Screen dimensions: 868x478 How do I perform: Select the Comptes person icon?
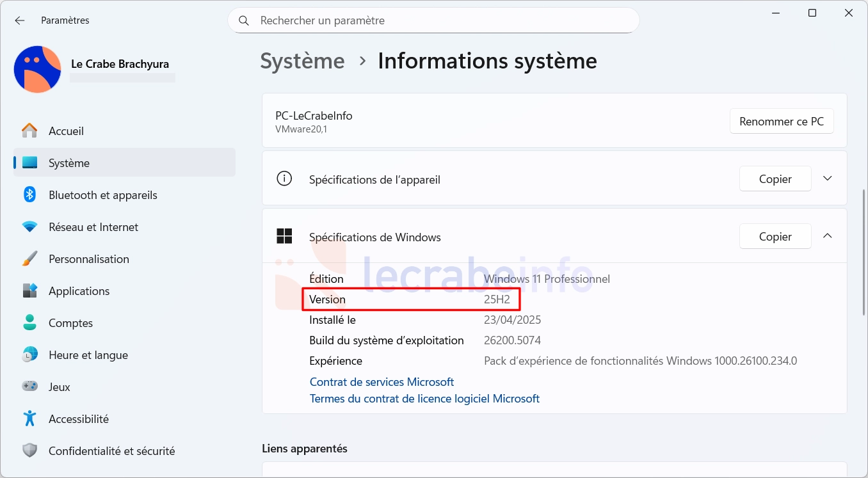coord(29,323)
